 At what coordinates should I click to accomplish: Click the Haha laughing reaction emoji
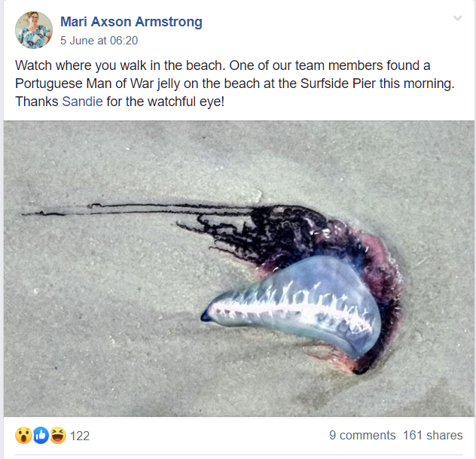pyautogui.click(x=58, y=436)
